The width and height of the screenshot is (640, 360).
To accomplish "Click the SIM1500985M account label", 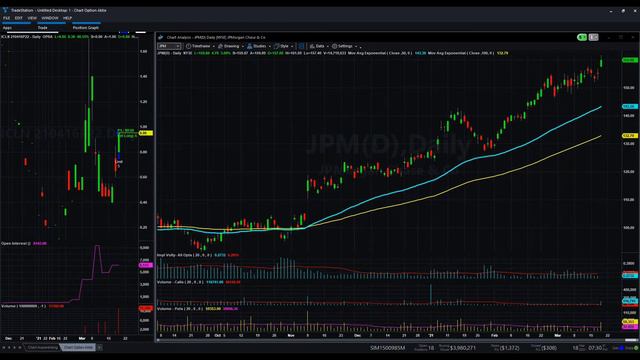I will coord(387,348).
